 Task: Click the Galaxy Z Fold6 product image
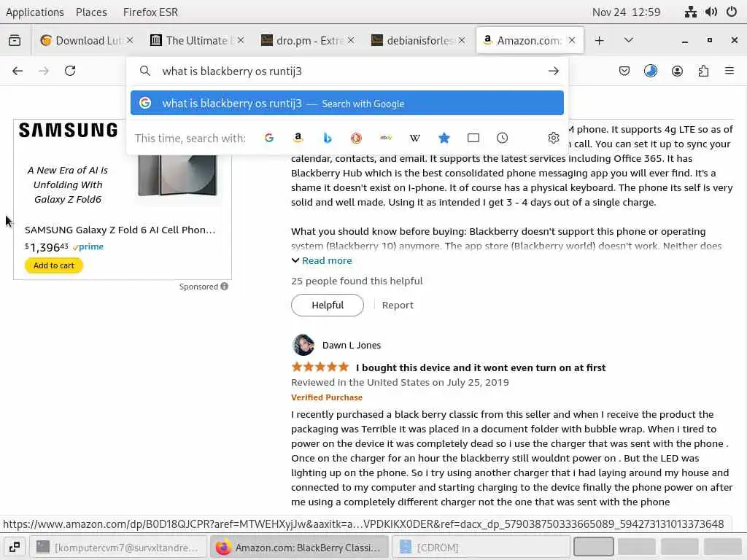coord(177,175)
